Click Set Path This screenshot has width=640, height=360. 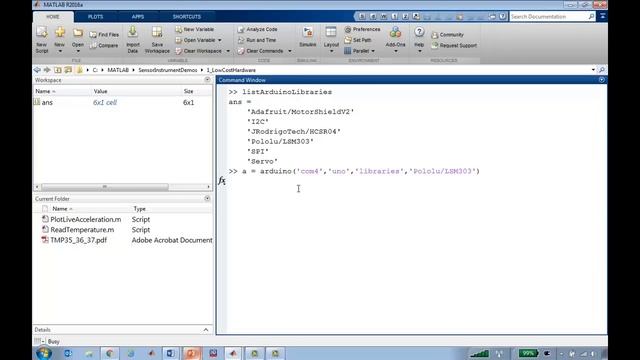[x=358, y=40]
